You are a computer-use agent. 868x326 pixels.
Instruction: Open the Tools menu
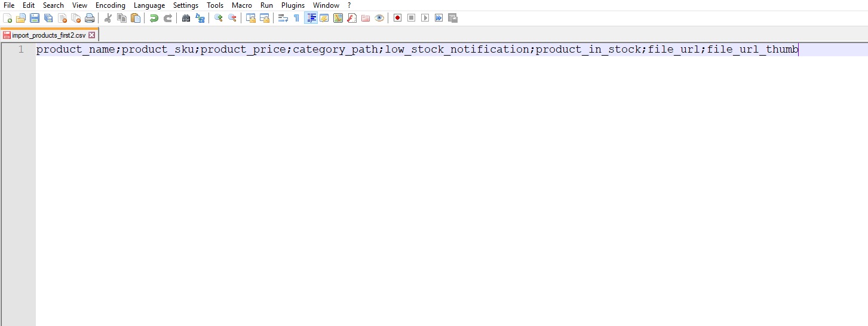coord(215,5)
